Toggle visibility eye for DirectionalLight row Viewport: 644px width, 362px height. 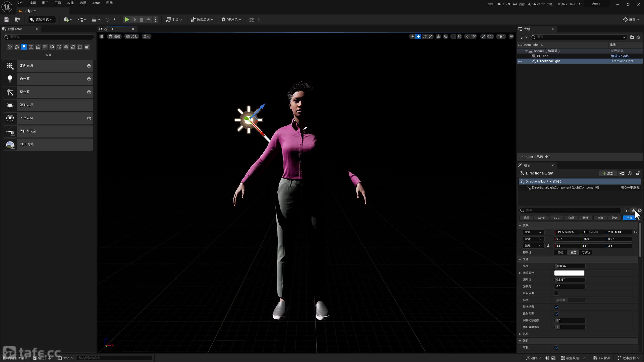pyautogui.click(x=520, y=61)
